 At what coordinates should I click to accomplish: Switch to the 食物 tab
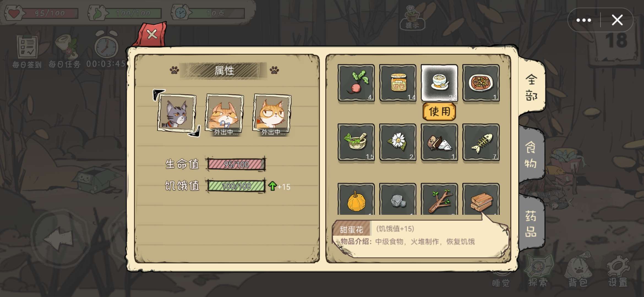coord(531,155)
